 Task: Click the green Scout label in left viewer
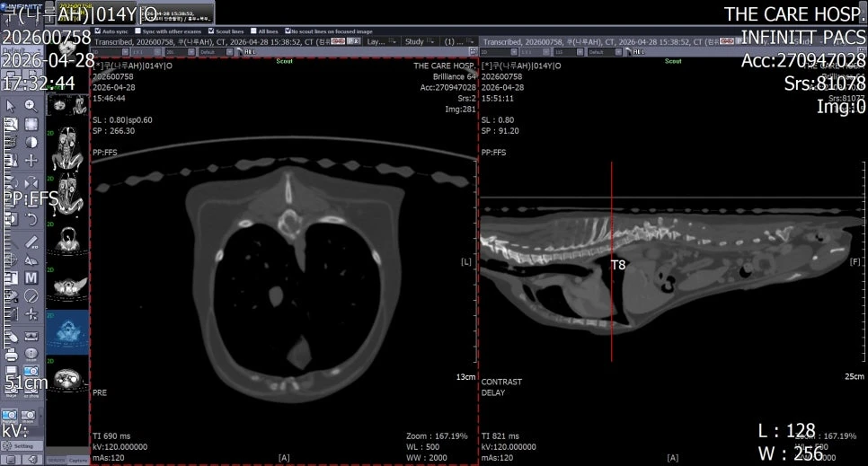click(285, 61)
